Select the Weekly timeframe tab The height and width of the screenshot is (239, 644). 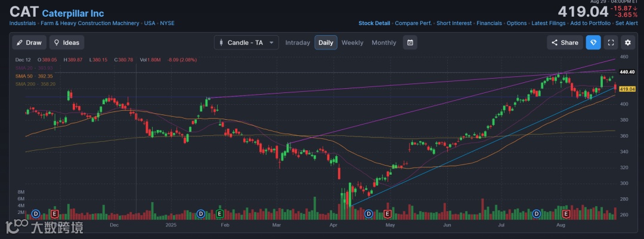click(352, 42)
